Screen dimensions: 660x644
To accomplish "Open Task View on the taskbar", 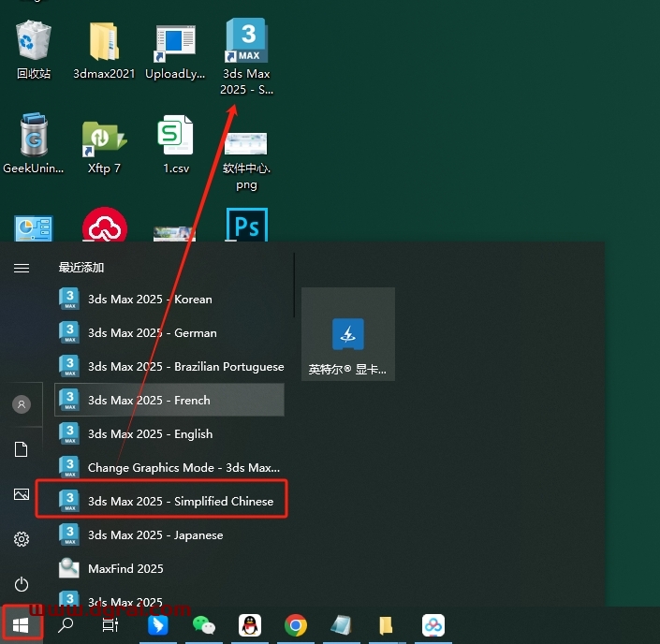I will (x=110, y=625).
